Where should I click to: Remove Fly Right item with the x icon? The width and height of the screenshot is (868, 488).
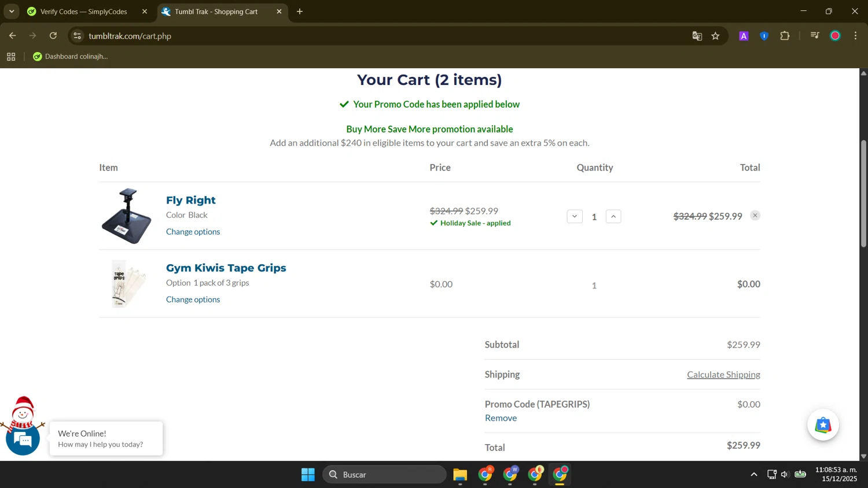point(755,216)
